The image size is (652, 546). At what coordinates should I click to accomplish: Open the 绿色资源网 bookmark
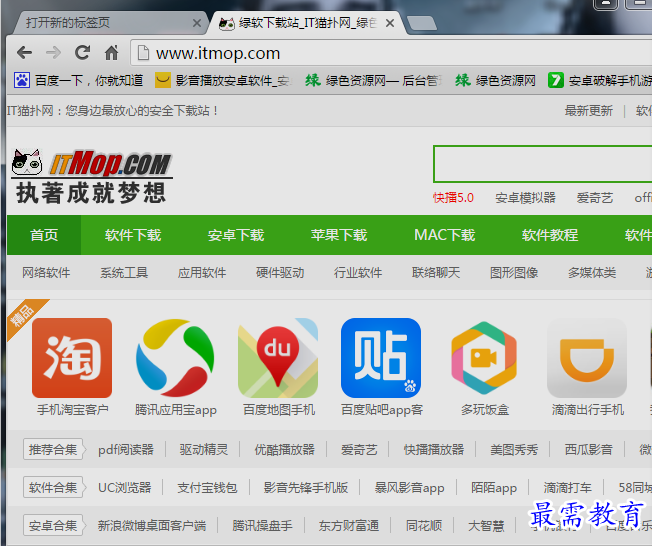pyautogui.click(x=495, y=80)
